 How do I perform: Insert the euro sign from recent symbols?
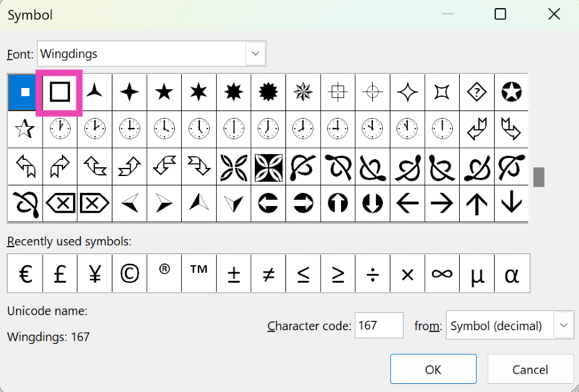click(25, 273)
